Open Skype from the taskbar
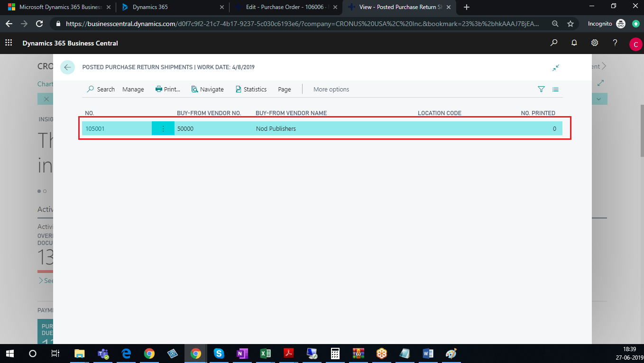The height and width of the screenshot is (363, 644). (219, 354)
